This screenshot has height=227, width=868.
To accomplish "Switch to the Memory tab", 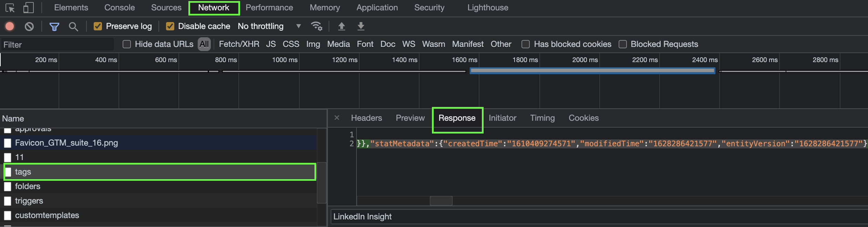I will pyautogui.click(x=325, y=8).
